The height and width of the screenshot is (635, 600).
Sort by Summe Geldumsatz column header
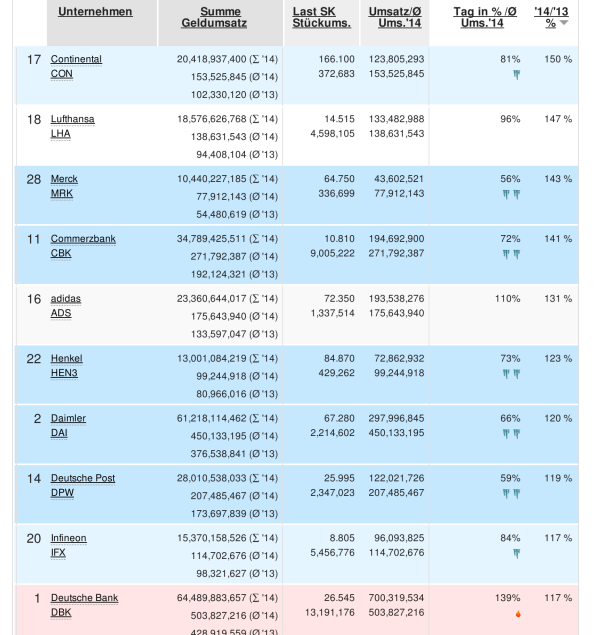[x=213, y=17]
